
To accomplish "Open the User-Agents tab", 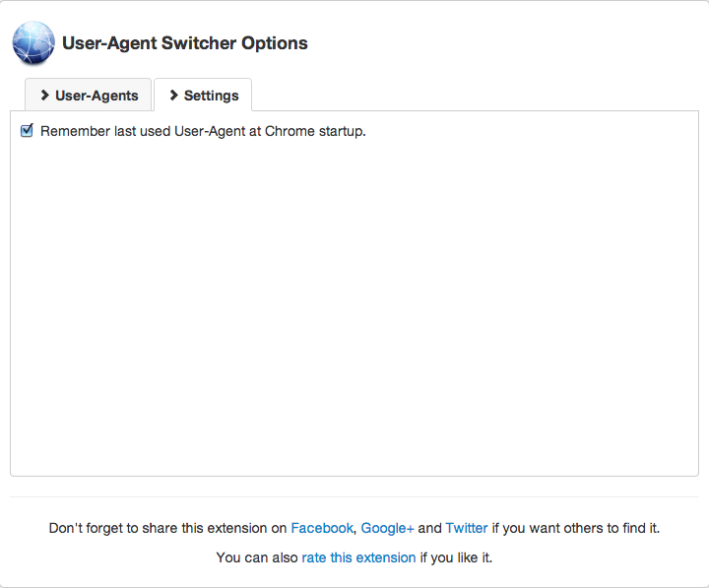I will 89,96.
